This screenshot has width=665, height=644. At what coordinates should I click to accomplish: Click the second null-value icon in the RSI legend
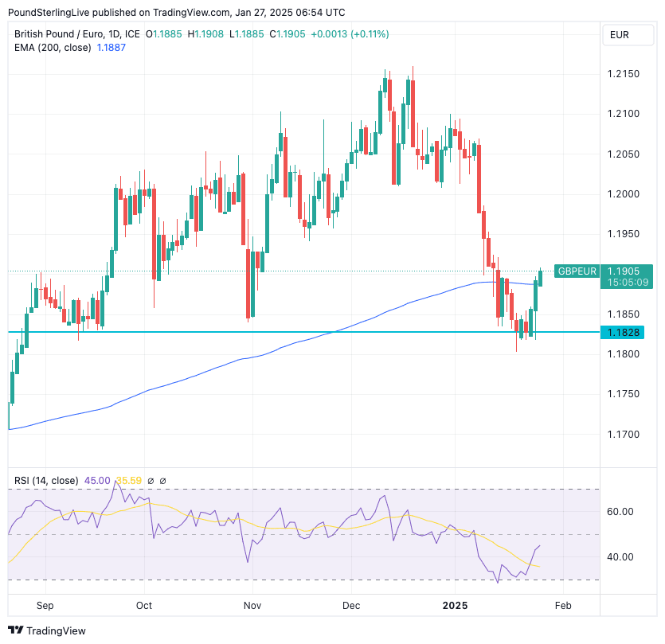162,481
